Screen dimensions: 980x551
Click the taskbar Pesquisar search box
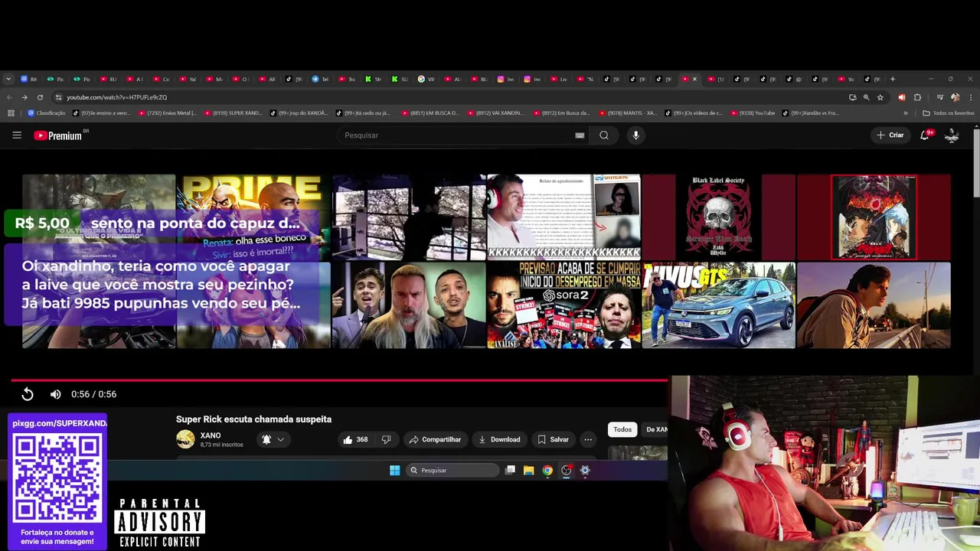(452, 471)
